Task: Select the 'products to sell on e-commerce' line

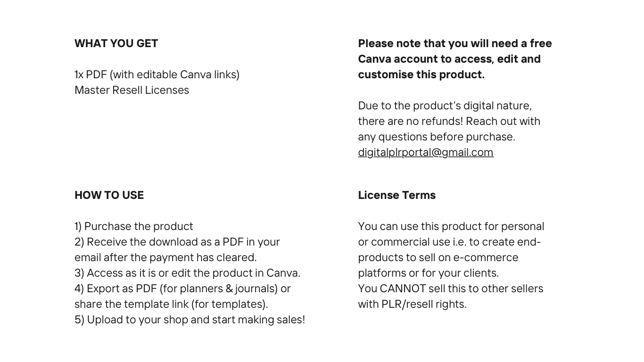Action: pos(438,257)
